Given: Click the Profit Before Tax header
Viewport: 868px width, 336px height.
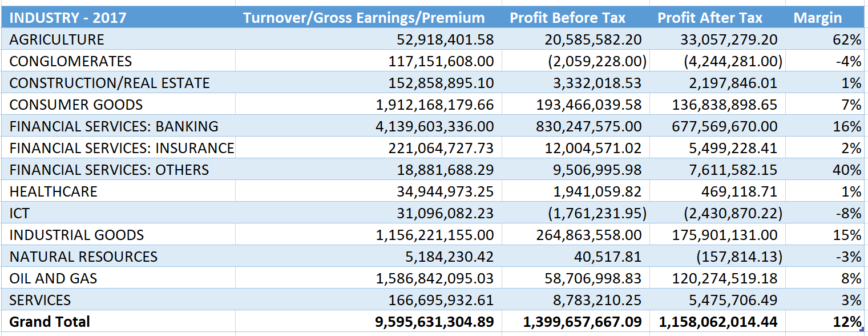Looking at the screenshot, I should point(567,18).
